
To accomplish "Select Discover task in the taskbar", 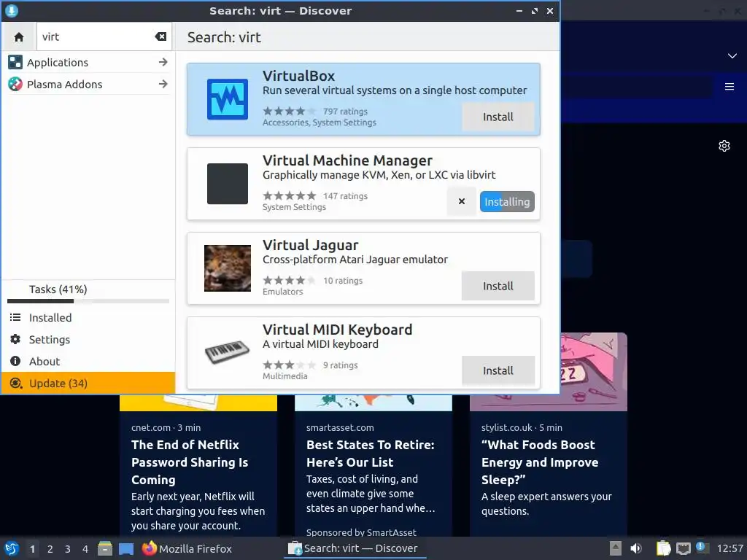I will [355, 548].
